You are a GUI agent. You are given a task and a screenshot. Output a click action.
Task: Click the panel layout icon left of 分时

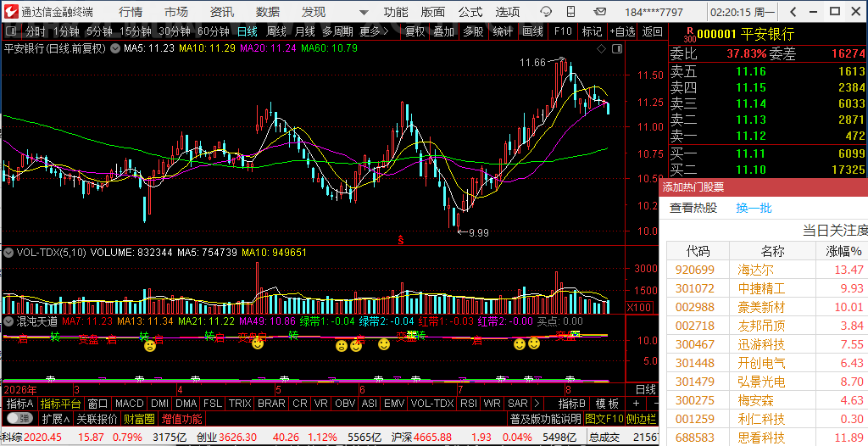pos(10,31)
